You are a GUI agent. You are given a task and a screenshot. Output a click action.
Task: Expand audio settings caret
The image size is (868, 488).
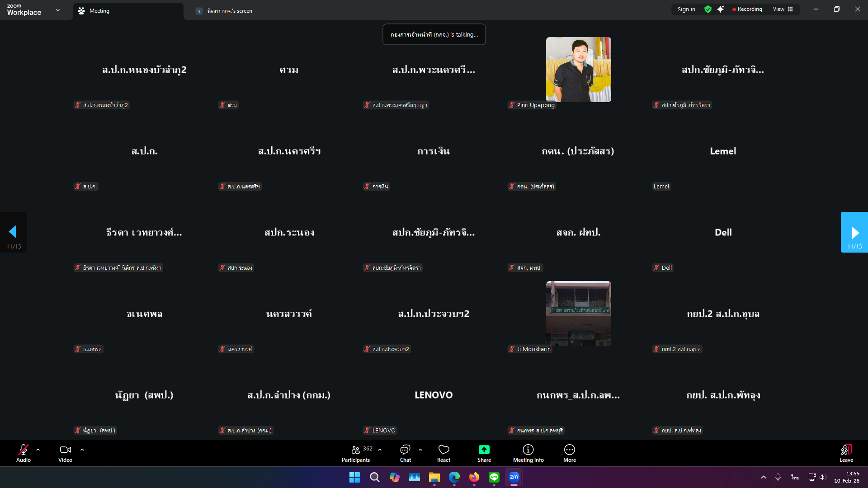(38, 450)
